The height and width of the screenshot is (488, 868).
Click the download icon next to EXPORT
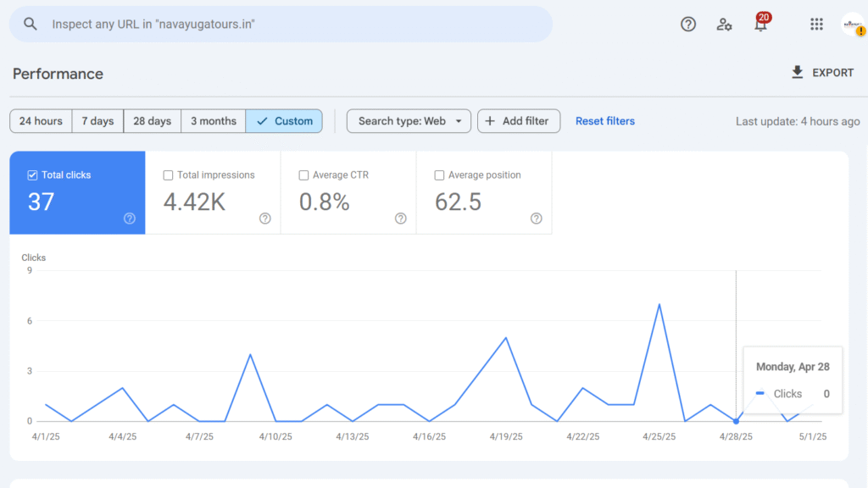(797, 74)
